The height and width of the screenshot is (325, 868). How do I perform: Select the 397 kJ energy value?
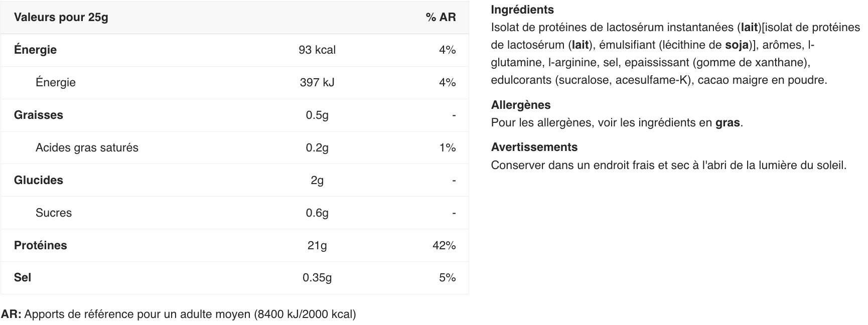click(x=317, y=82)
